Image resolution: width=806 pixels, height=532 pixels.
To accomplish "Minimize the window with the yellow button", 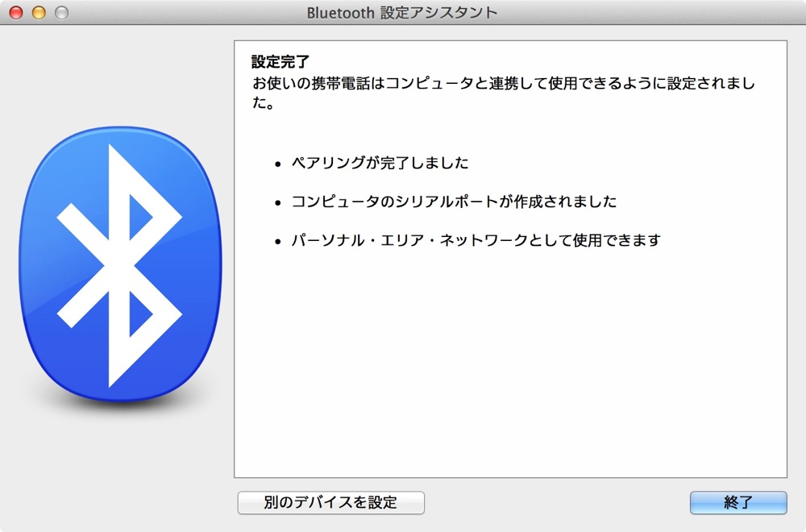I will pyautogui.click(x=39, y=12).
